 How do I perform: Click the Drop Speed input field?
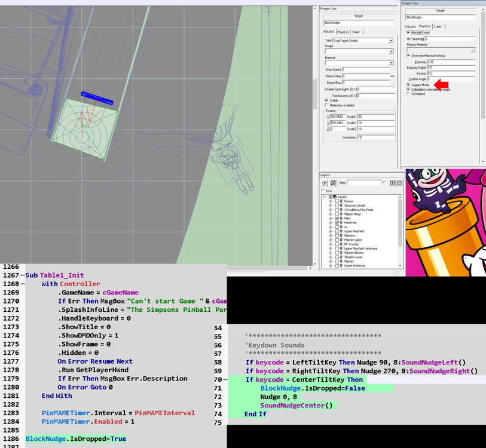click(366, 70)
